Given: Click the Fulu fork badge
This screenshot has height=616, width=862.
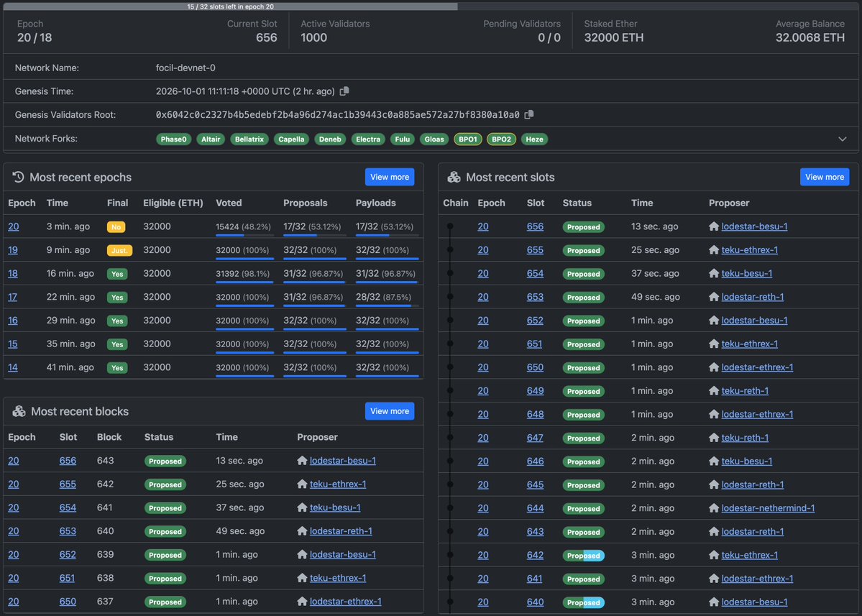Looking at the screenshot, I should pos(403,139).
